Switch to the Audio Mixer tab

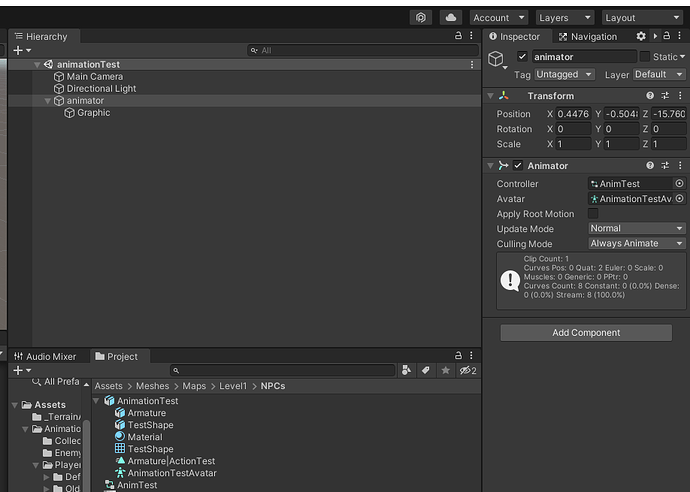(45, 356)
